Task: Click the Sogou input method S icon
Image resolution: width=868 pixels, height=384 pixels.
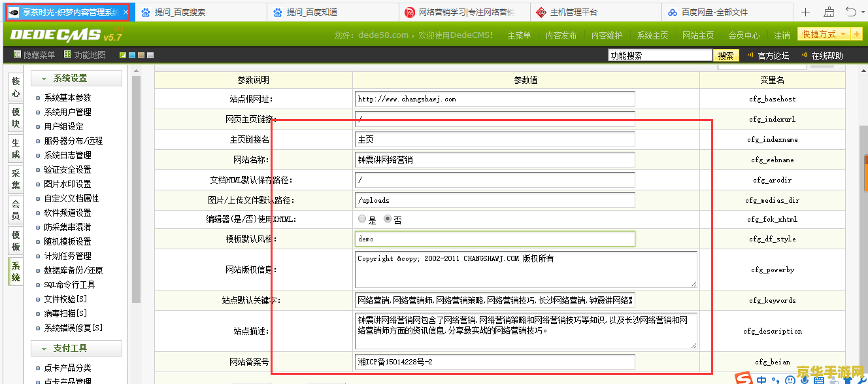Action: [743, 379]
